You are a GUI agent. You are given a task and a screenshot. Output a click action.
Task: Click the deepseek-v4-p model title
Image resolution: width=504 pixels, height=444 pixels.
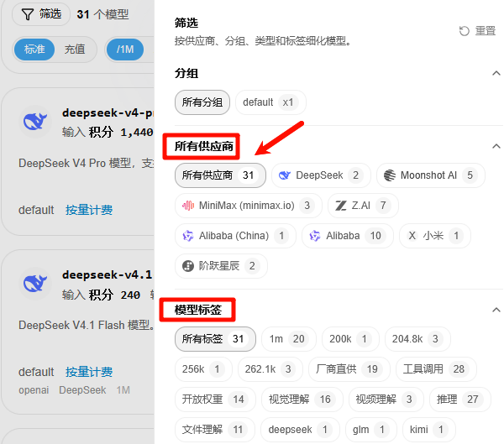tap(108, 113)
